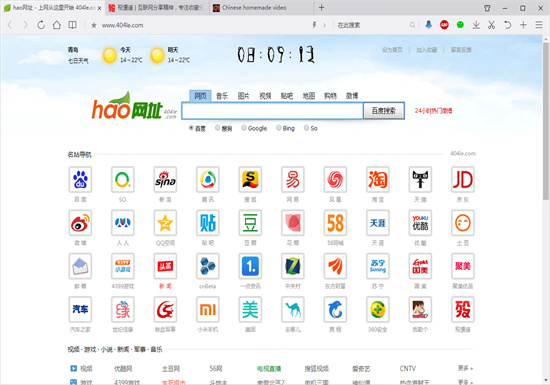
Task: Go to browser home page icon
Action: [x=56, y=25]
